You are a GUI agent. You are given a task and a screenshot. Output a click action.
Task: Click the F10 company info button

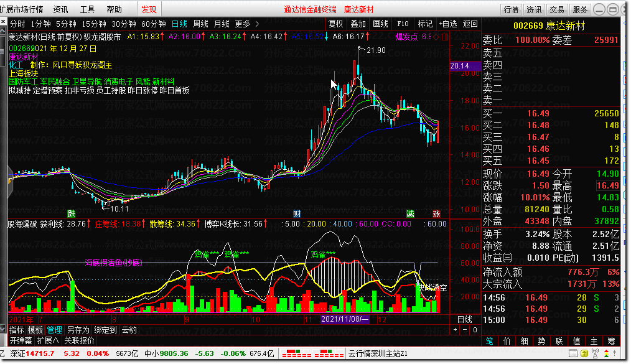(403, 24)
